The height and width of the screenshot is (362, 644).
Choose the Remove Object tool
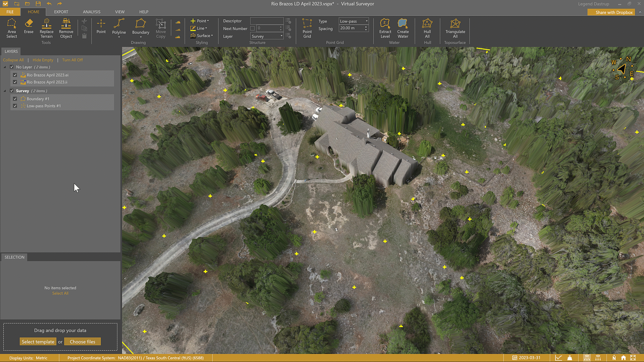pyautogui.click(x=66, y=28)
